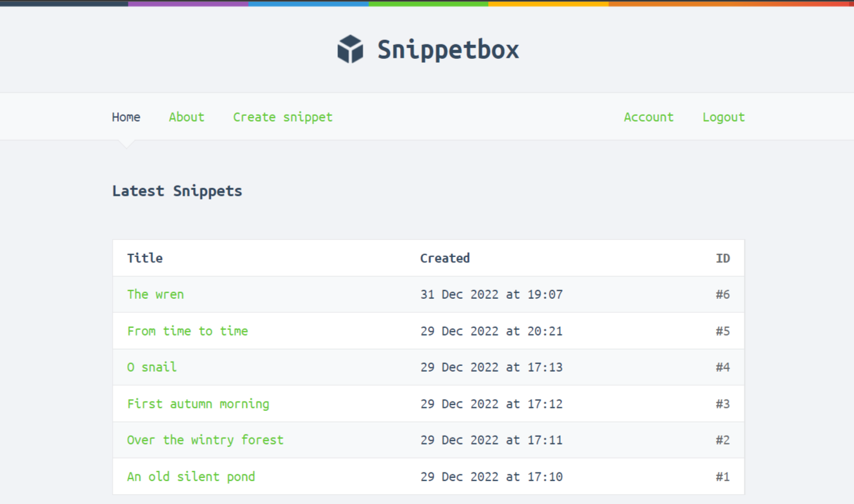Open 'The wren' snippet
The width and height of the screenshot is (854, 504).
click(x=156, y=294)
